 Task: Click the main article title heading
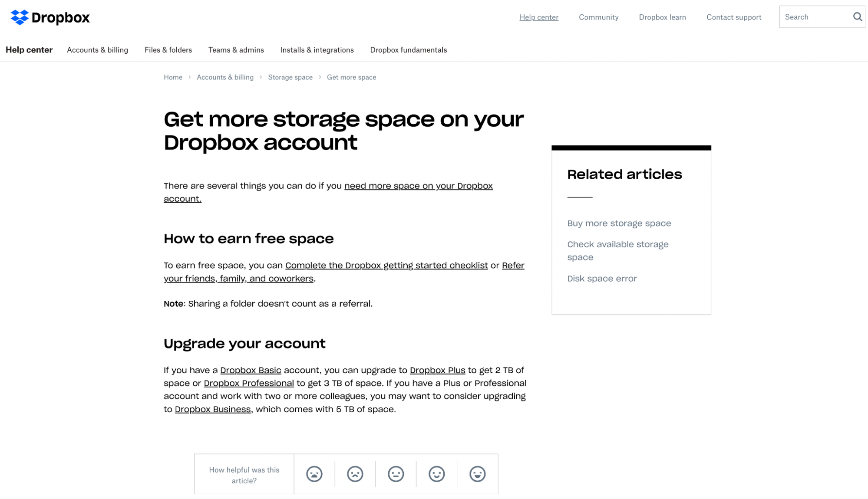click(x=344, y=131)
